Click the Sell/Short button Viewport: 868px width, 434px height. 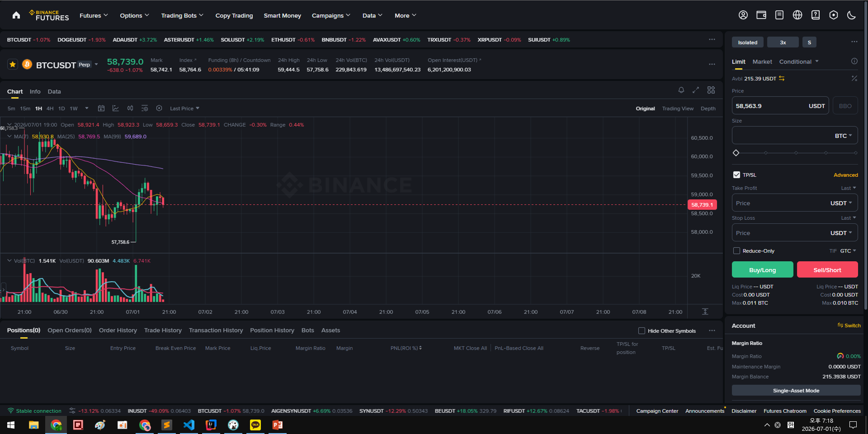[827, 270]
